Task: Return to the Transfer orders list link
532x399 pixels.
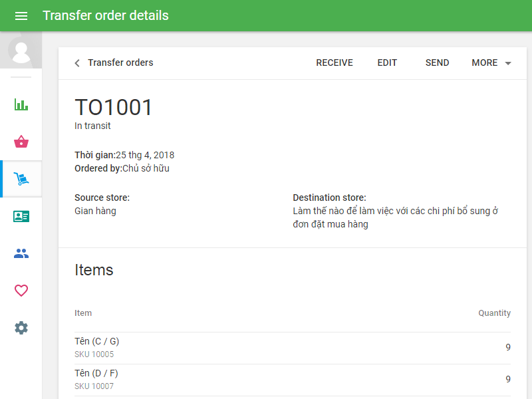Action: [x=120, y=63]
